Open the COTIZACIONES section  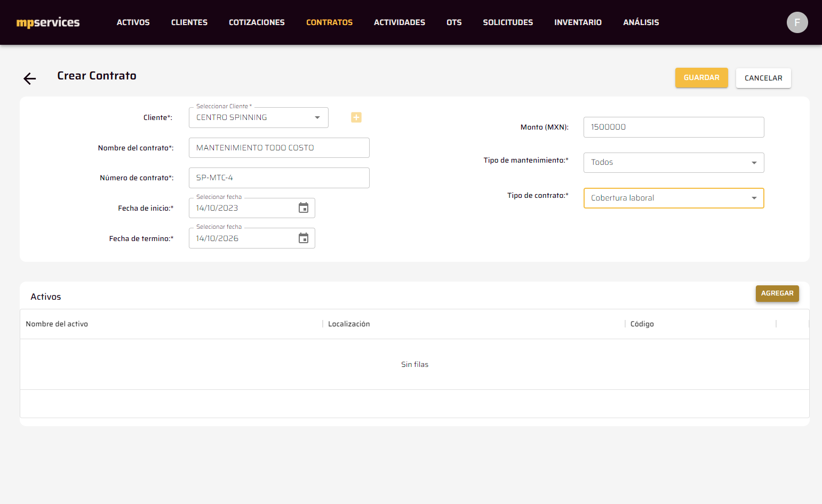257,22
